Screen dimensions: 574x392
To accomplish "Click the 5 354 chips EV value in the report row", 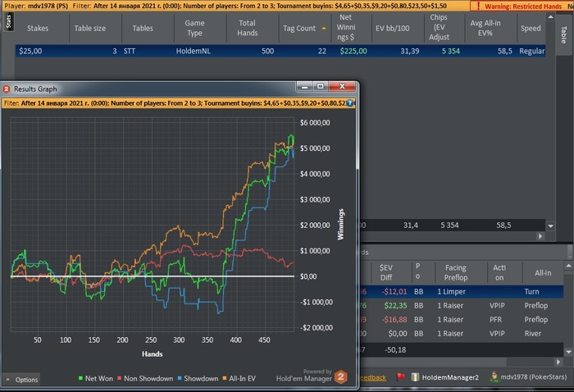I will [x=450, y=51].
